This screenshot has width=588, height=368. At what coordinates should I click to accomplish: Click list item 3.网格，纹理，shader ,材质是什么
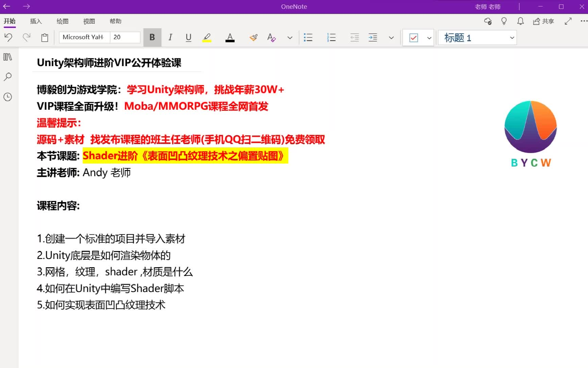pyautogui.click(x=115, y=272)
